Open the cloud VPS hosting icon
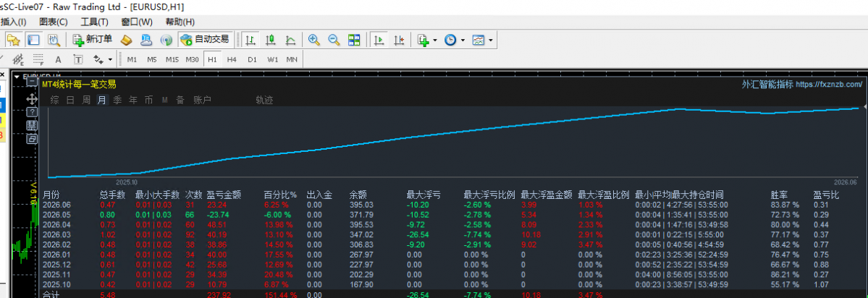868x298 pixels. tap(146, 40)
